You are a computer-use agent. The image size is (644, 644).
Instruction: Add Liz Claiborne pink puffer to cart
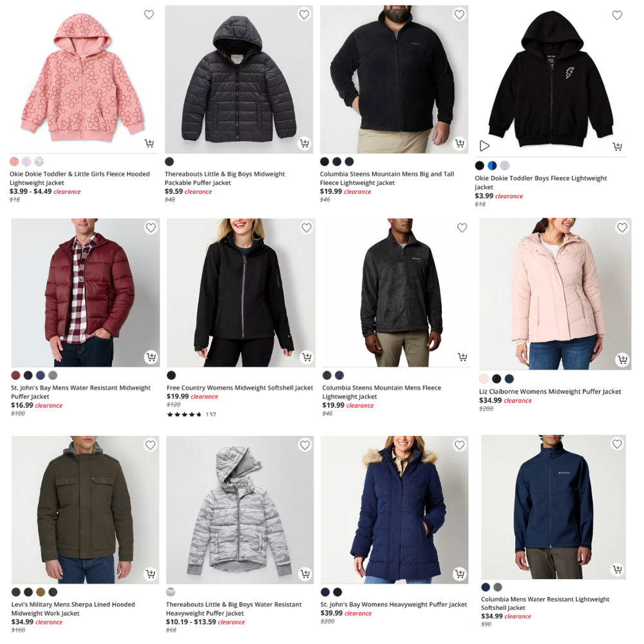point(623,360)
